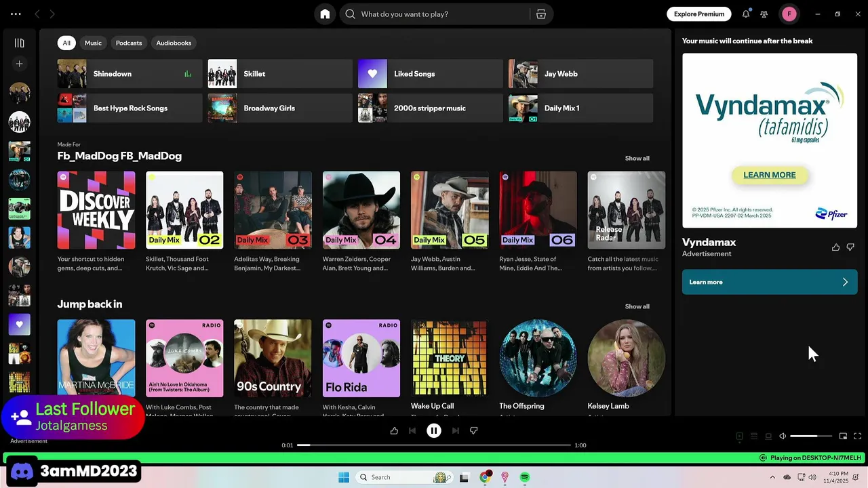The image size is (868, 488).
Task: Go back with the left arrow
Action: pos(37,14)
